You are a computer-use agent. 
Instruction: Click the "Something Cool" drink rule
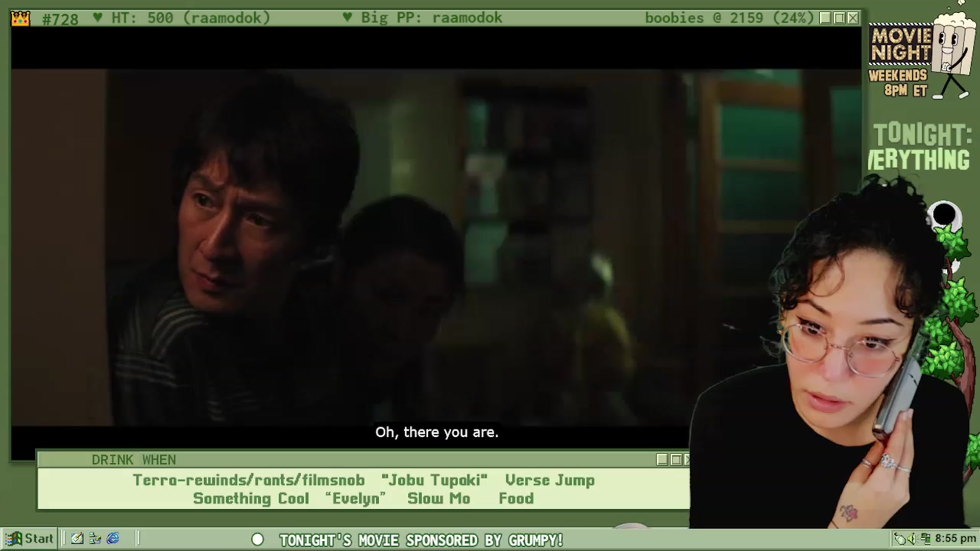[251, 498]
